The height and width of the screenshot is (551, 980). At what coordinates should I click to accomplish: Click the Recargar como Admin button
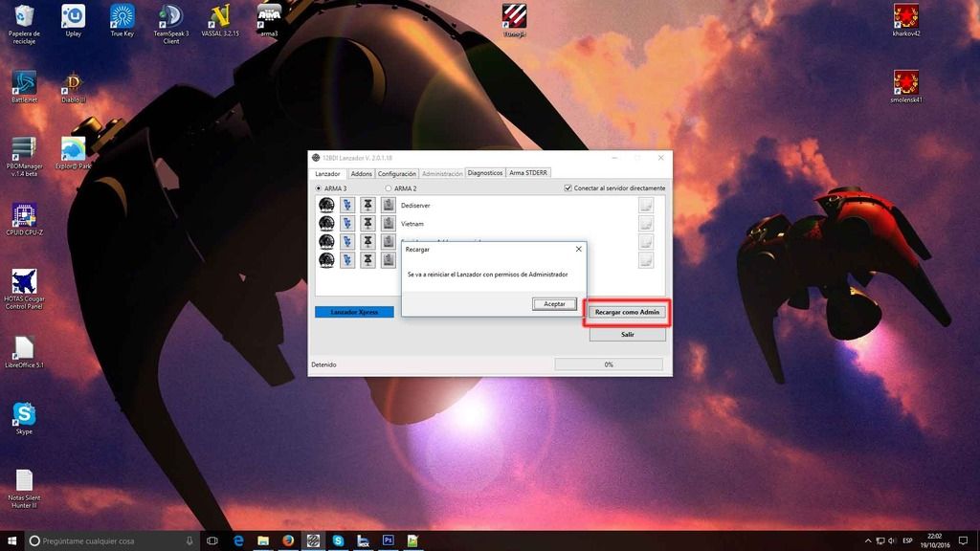627,312
